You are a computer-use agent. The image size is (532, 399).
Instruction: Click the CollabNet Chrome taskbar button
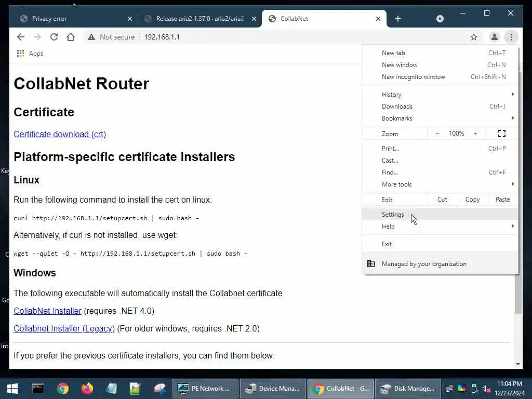340,389
